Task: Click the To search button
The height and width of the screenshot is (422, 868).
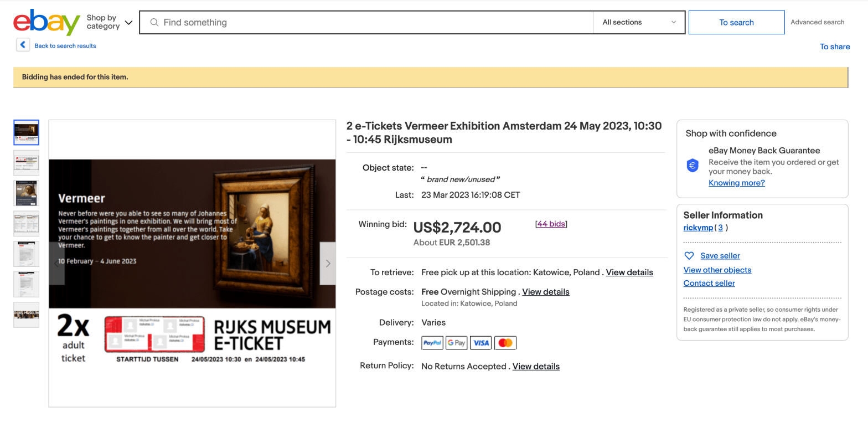Action: [x=736, y=22]
